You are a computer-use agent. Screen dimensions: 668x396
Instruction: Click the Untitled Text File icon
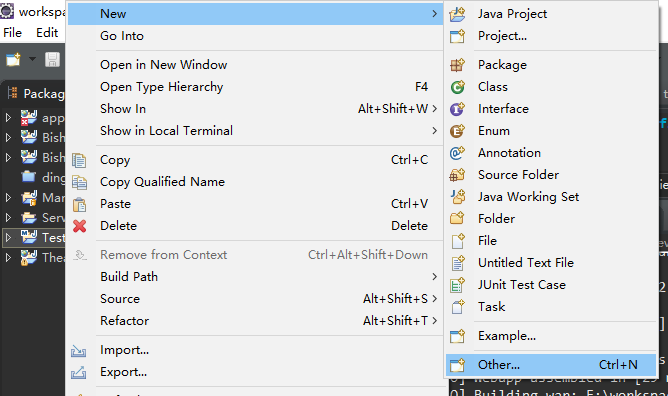coord(458,263)
